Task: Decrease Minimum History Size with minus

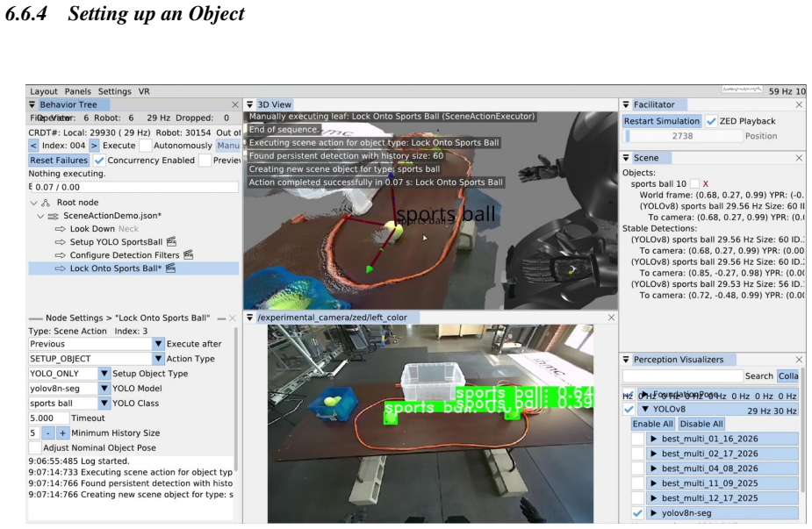Action: coord(47,433)
